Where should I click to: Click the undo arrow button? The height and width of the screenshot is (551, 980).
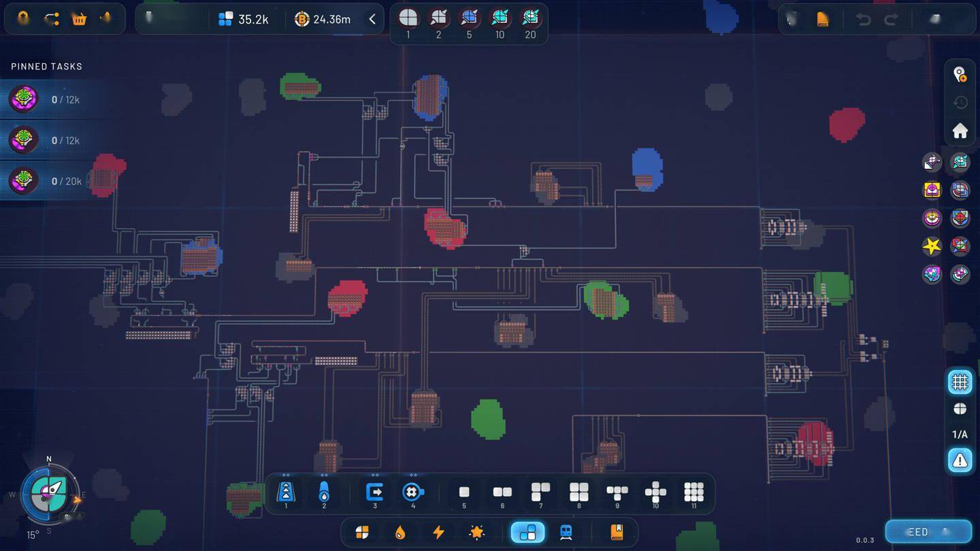tap(864, 19)
